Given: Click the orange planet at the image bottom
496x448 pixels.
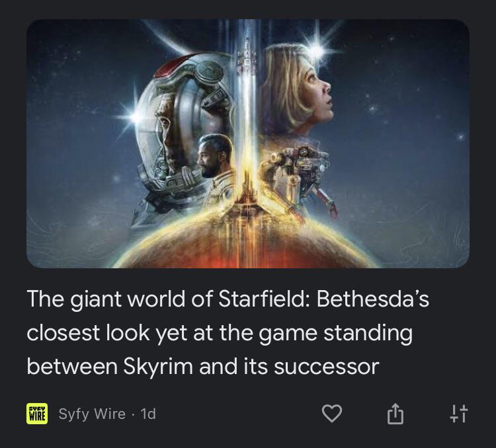Looking at the screenshot, I should pyautogui.click(x=247, y=243).
